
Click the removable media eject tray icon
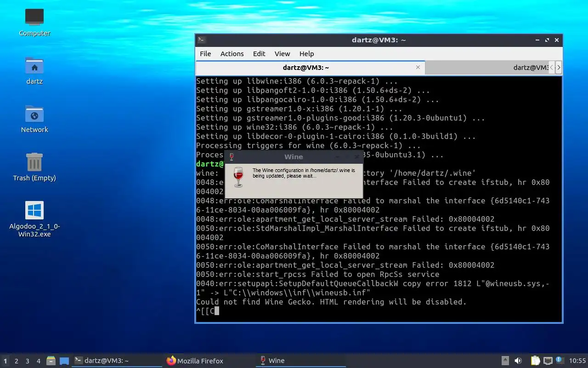click(x=505, y=361)
